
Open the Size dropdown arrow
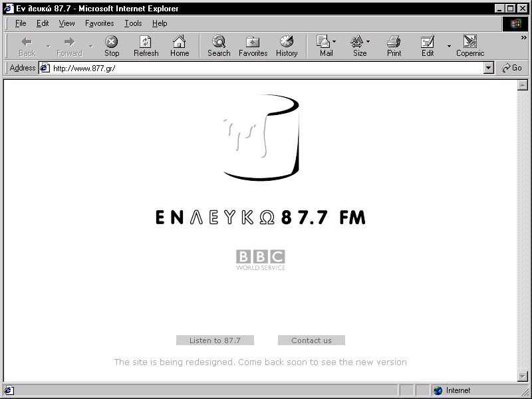tap(368, 41)
